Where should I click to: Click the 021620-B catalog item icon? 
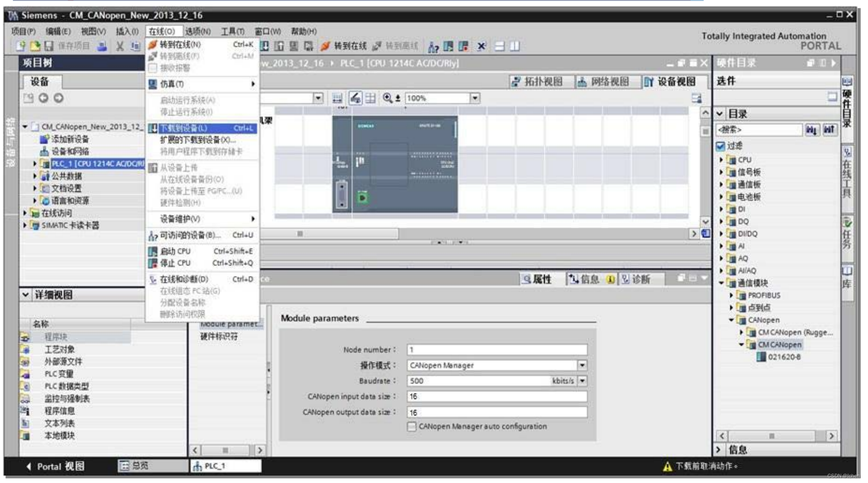[761, 357]
